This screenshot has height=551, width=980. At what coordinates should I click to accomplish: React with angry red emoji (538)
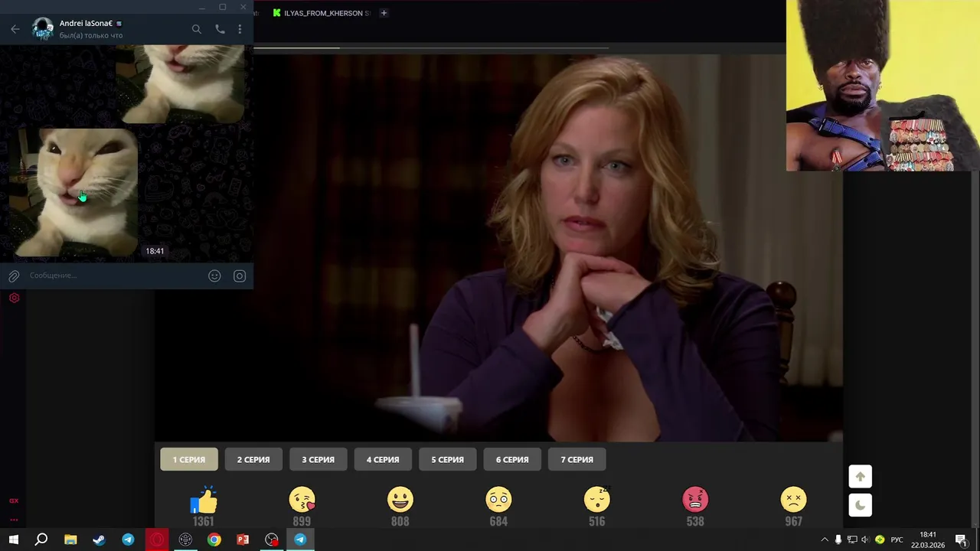pyautogui.click(x=695, y=500)
